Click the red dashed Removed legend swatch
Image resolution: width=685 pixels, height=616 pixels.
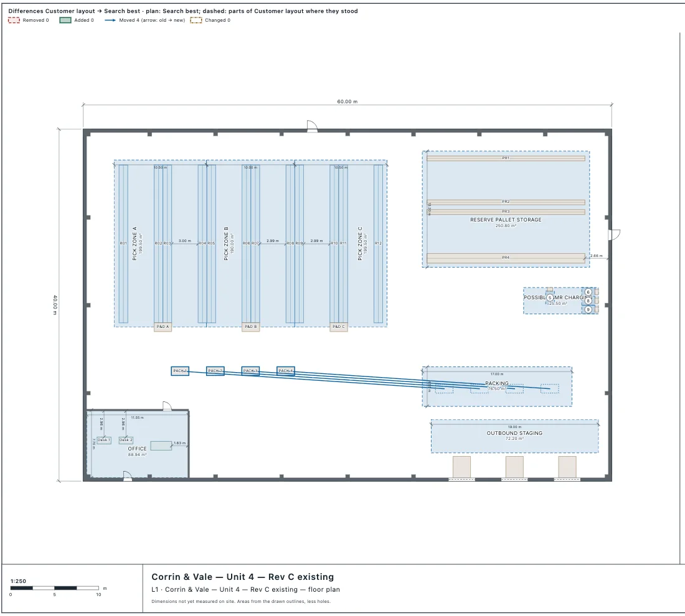(x=14, y=20)
